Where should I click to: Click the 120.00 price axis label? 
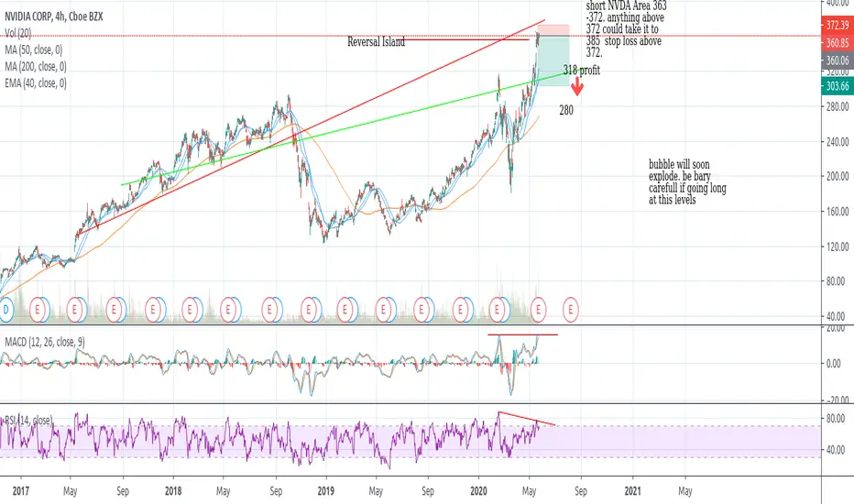pos(838,247)
